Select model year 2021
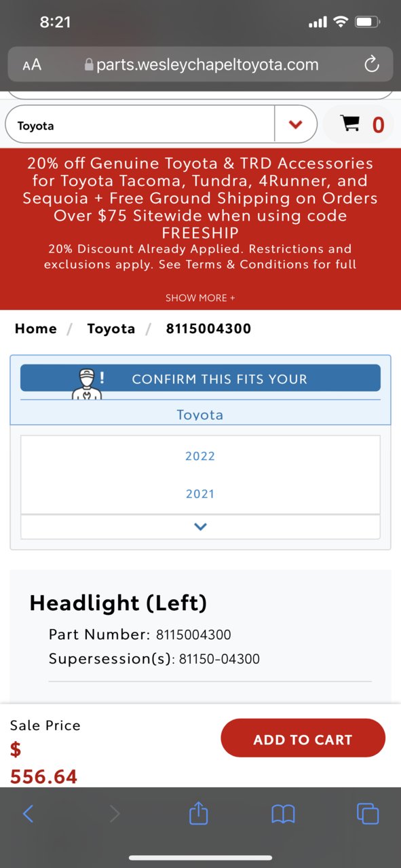This screenshot has height=868, width=401. pyautogui.click(x=200, y=494)
